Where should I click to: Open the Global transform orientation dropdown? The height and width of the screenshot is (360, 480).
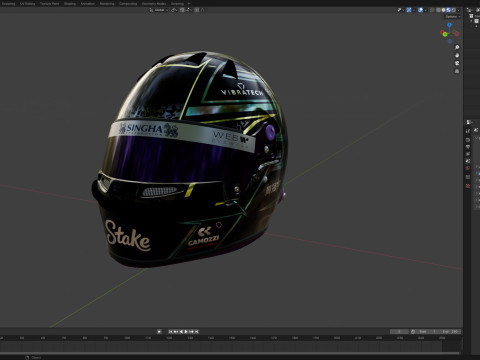[159, 10]
